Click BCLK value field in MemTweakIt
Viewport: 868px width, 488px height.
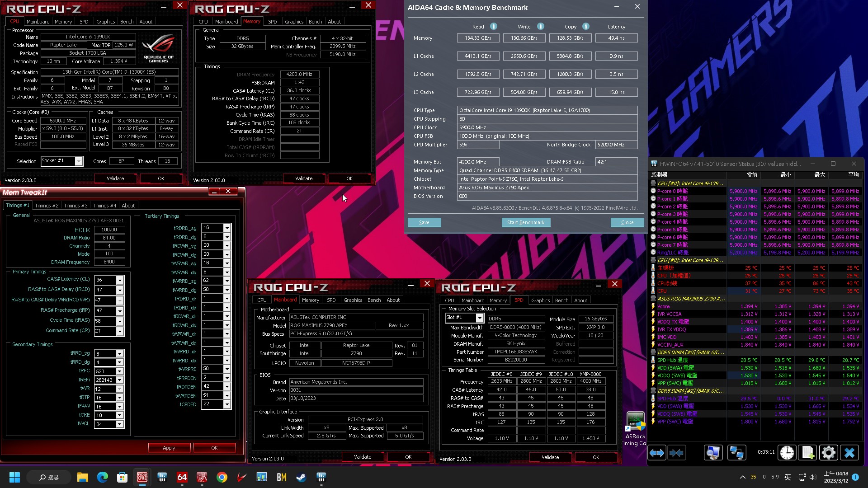coord(109,230)
